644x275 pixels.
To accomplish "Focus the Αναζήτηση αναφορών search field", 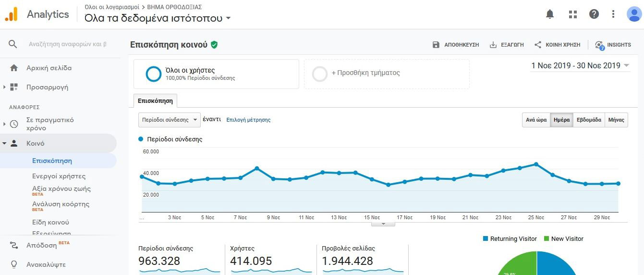I will coord(67,44).
